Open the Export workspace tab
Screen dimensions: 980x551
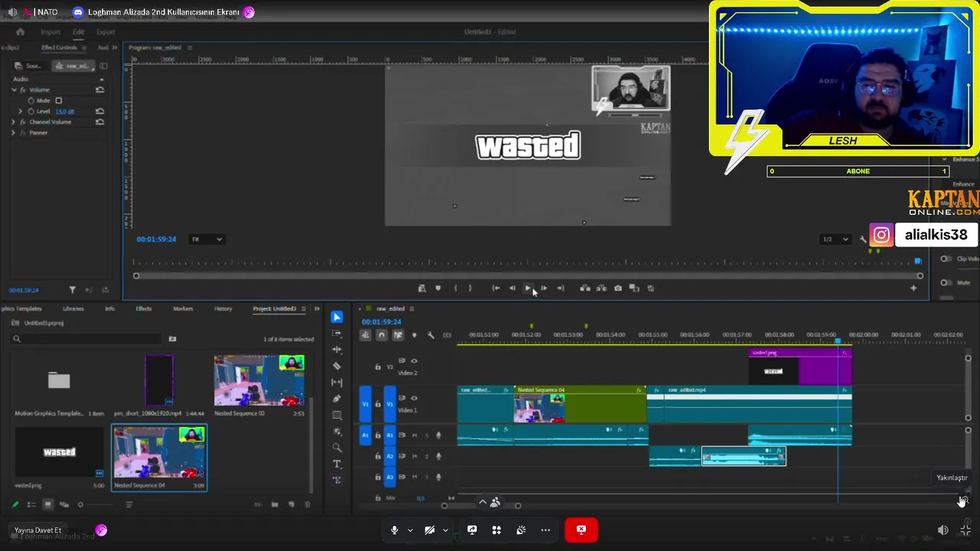pyautogui.click(x=106, y=32)
